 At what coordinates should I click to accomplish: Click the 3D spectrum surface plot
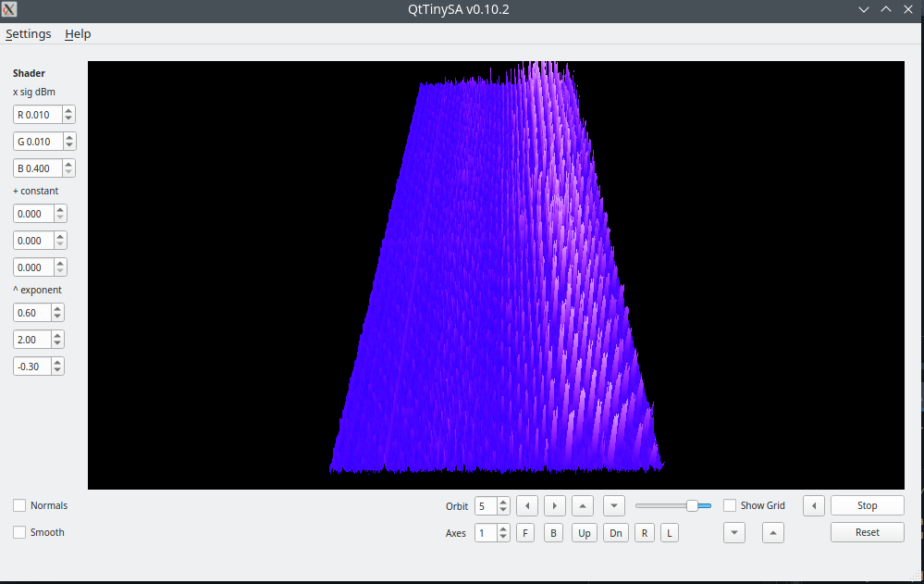496,275
